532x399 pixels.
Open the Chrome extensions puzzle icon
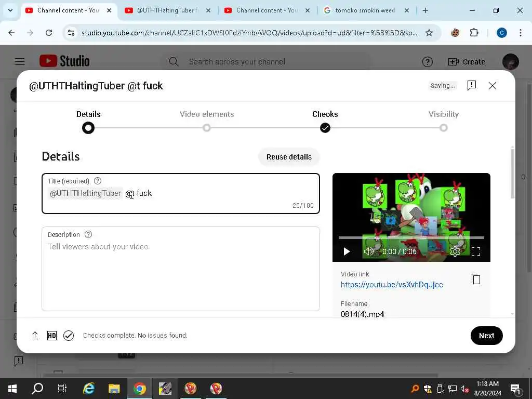pyautogui.click(x=474, y=33)
